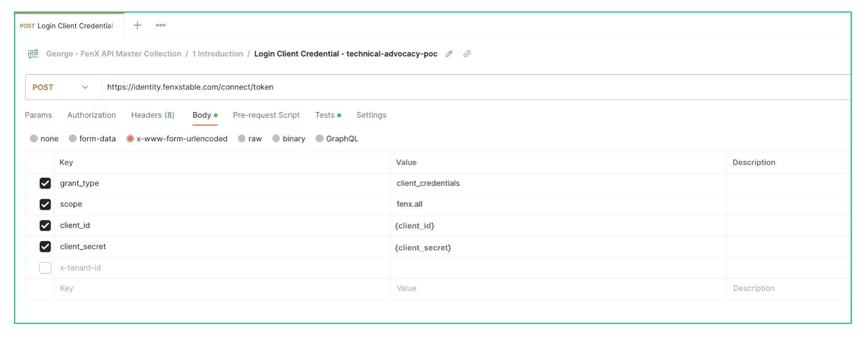Uncheck the grant_type row checkbox
The width and height of the screenshot is (868, 338).
click(x=45, y=183)
